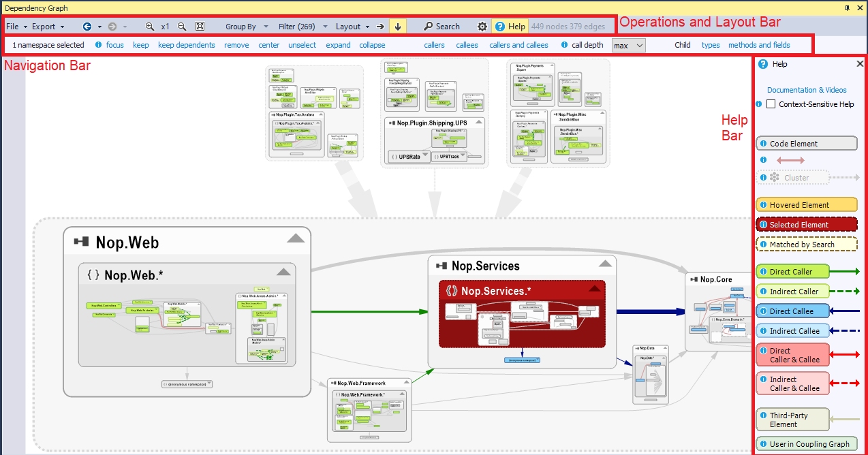Zoom out using the magnifier minus icon
The width and height of the screenshot is (868, 455).
pos(181,26)
